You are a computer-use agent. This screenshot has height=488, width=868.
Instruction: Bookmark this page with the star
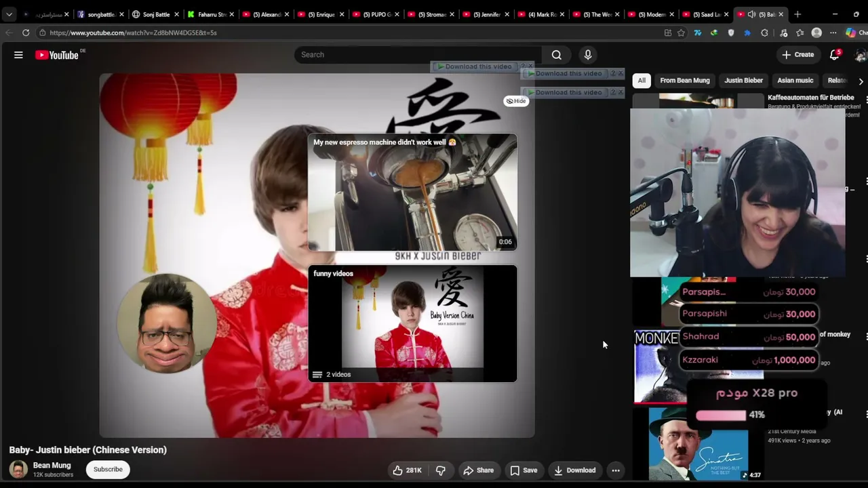[x=681, y=33]
